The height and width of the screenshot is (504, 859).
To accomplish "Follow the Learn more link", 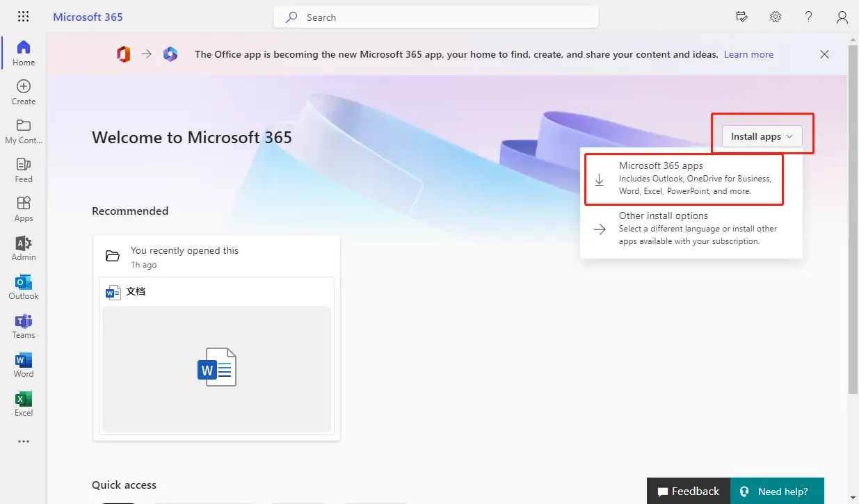I will pos(748,54).
